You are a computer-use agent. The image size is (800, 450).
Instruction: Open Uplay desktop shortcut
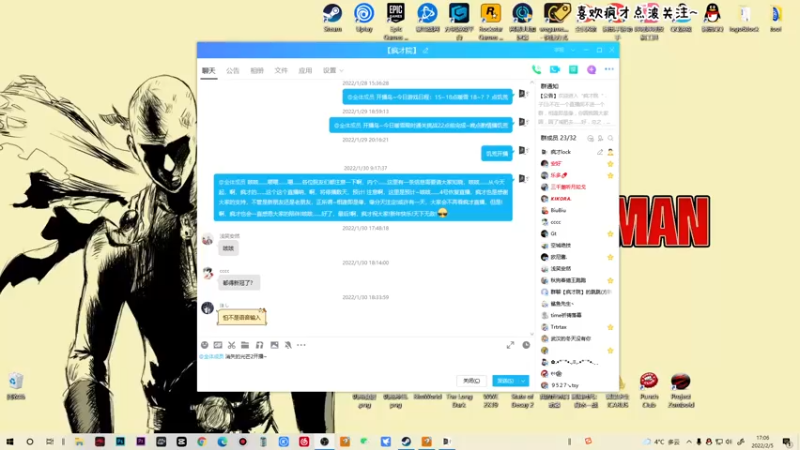364,18
